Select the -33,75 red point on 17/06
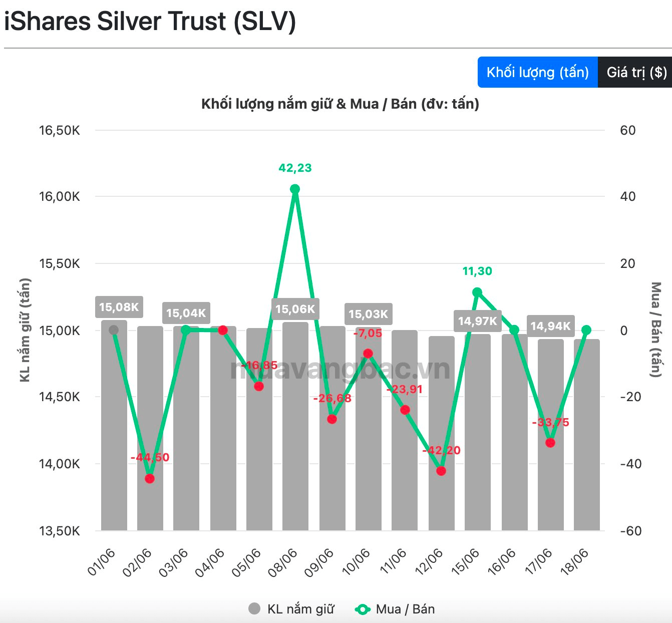 pos(550,443)
